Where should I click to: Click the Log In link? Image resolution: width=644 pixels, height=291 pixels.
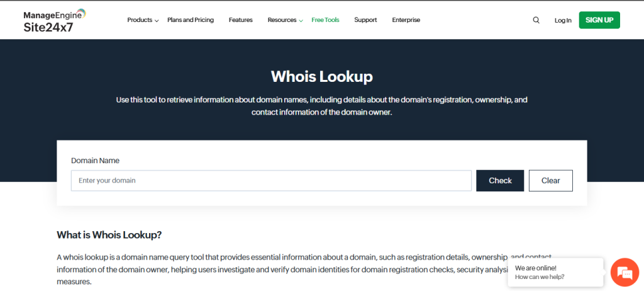(x=563, y=20)
